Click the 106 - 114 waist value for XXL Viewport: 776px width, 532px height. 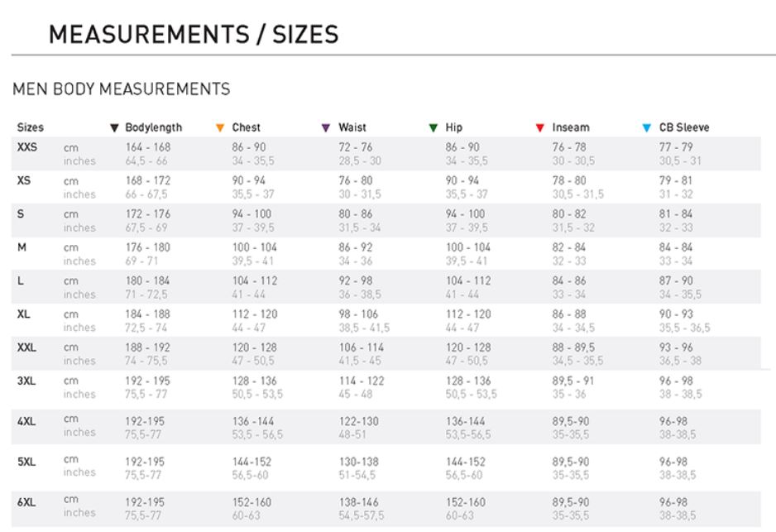click(x=362, y=347)
